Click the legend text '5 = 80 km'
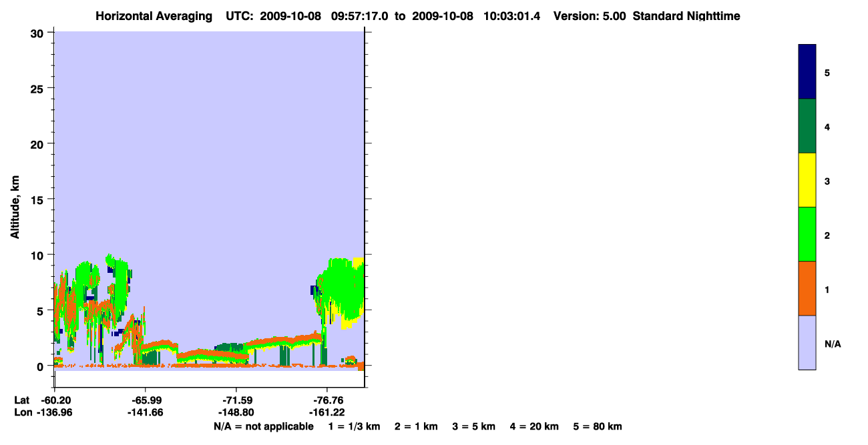The image size is (868, 445). point(598,426)
